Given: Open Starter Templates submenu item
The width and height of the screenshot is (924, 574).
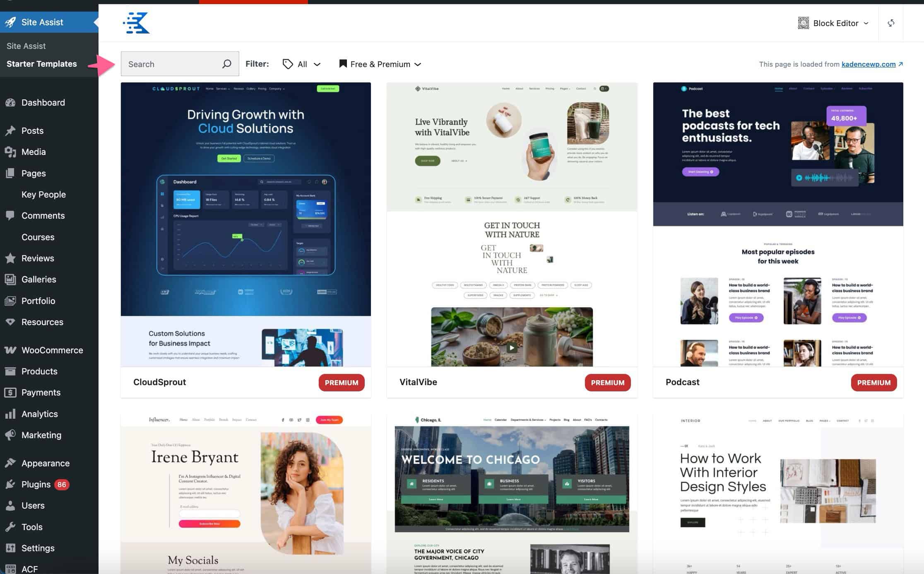Looking at the screenshot, I should (x=41, y=64).
